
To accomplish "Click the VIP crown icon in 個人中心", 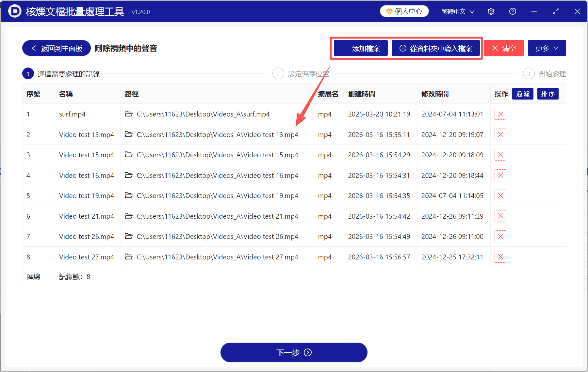I will pyautogui.click(x=389, y=11).
